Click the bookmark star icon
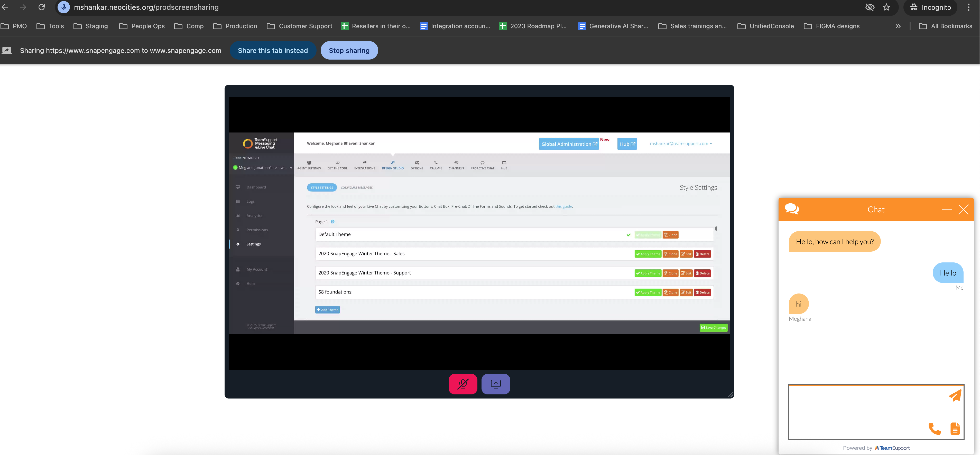The width and height of the screenshot is (980, 455). (886, 7)
